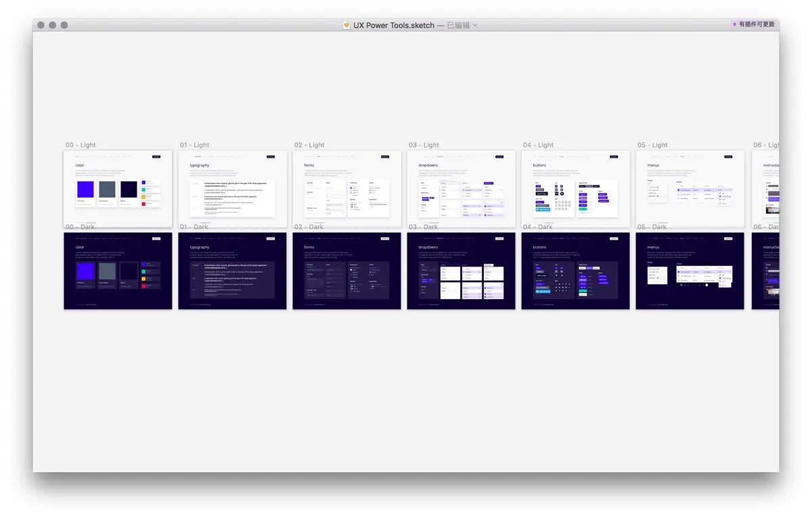Click the typography sample card in 01 - Dark
Viewport: 812px width, 519px height.
[x=232, y=280]
